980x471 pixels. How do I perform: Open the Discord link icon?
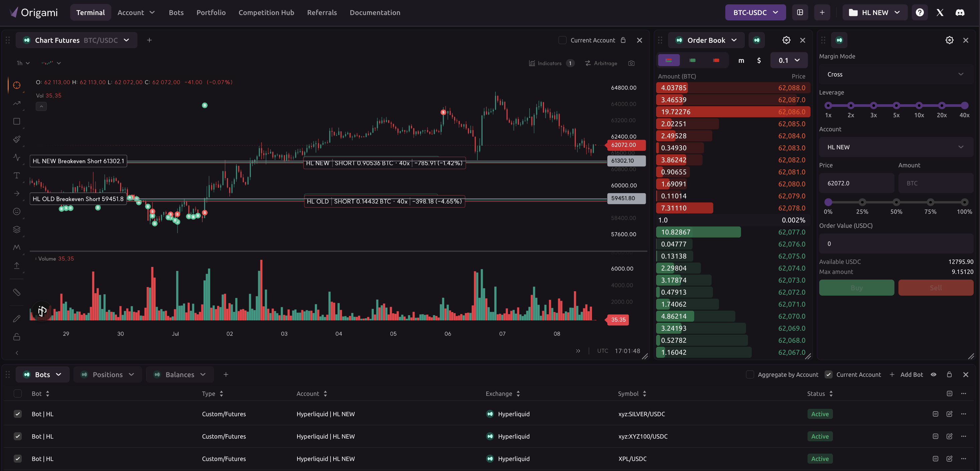[960, 13]
